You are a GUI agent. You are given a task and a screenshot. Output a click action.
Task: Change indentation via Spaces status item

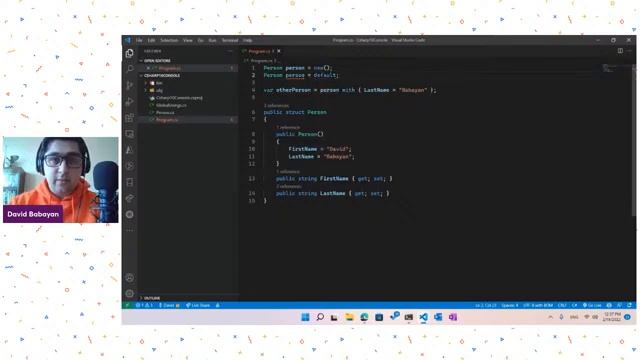509,305
